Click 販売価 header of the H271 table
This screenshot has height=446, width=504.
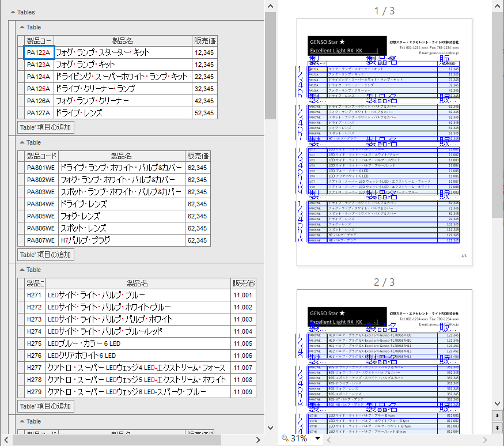click(x=243, y=284)
